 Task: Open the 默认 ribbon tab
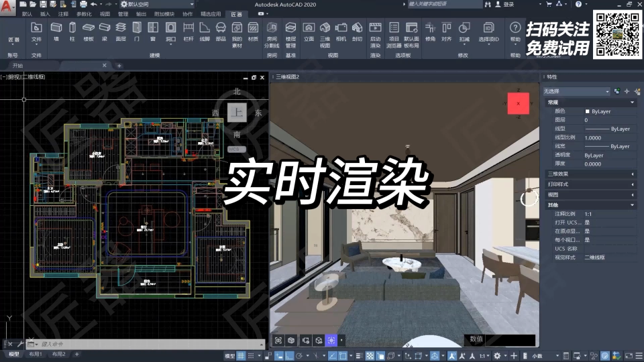click(27, 14)
